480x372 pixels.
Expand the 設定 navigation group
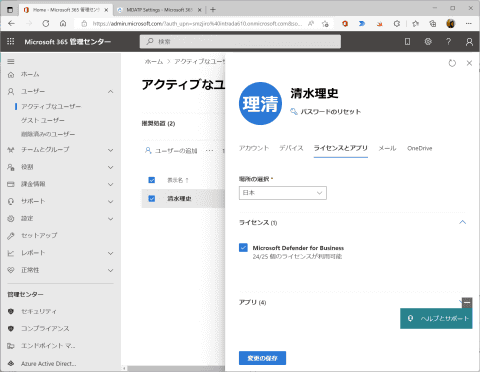tap(111, 219)
